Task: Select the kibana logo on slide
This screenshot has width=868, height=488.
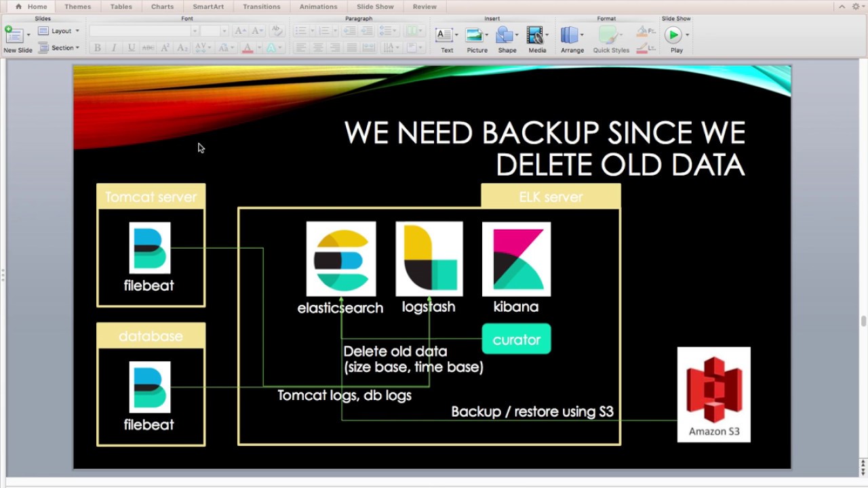Action: tap(517, 259)
